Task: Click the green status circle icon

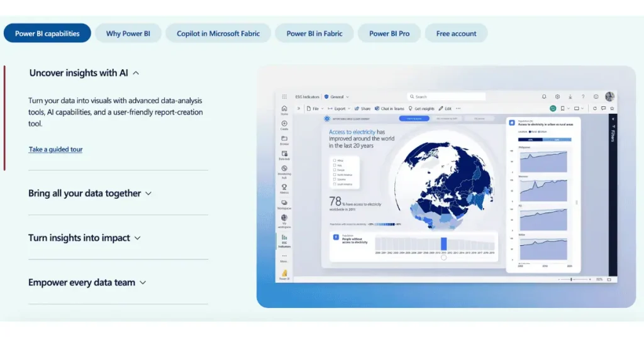Action: coord(553,108)
